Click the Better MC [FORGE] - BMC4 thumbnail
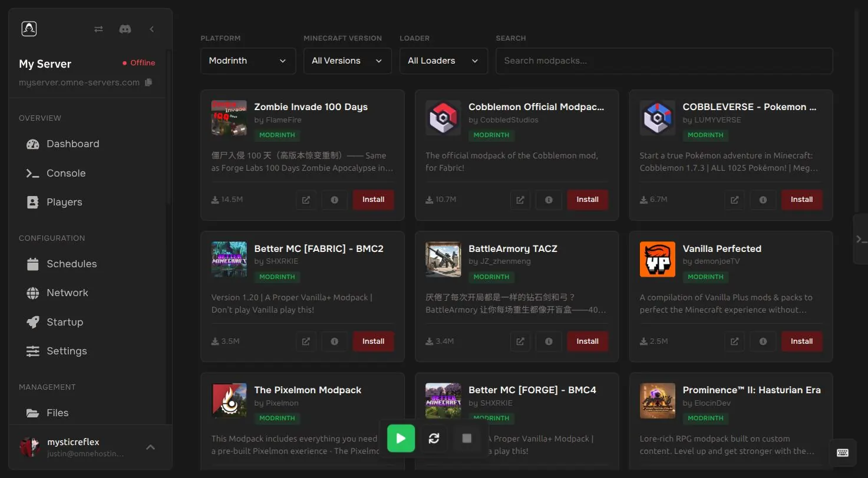This screenshot has width=868, height=478. click(x=443, y=400)
